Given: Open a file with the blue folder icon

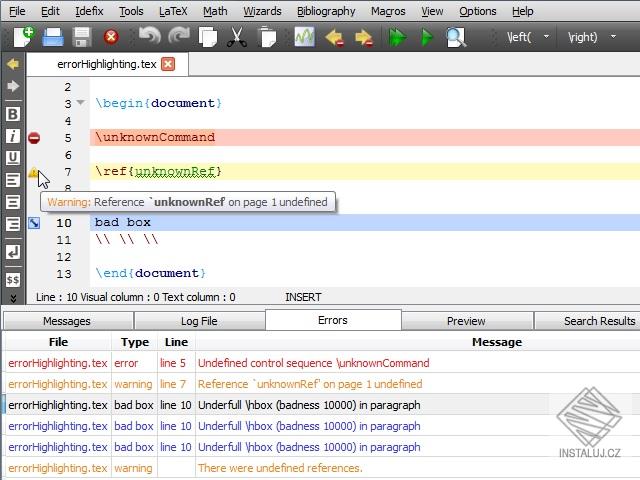Looking at the screenshot, I should [x=53, y=37].
